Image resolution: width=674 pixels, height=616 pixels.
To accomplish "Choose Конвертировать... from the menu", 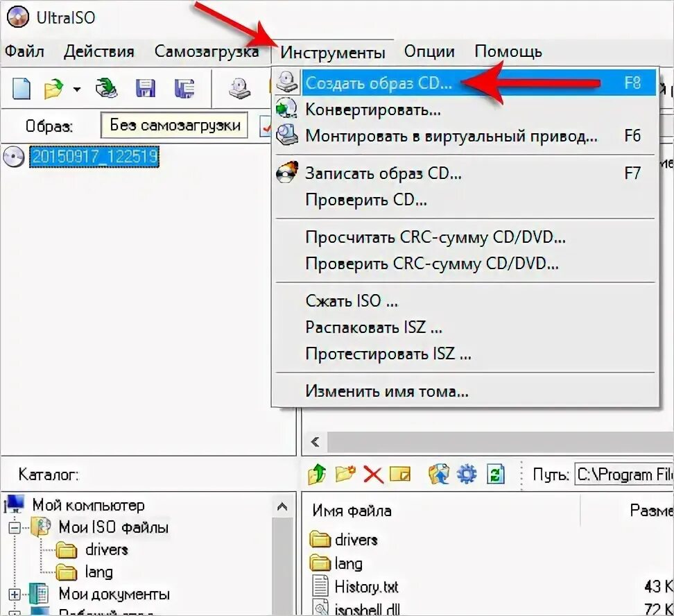I will click(x=465, y=110).
